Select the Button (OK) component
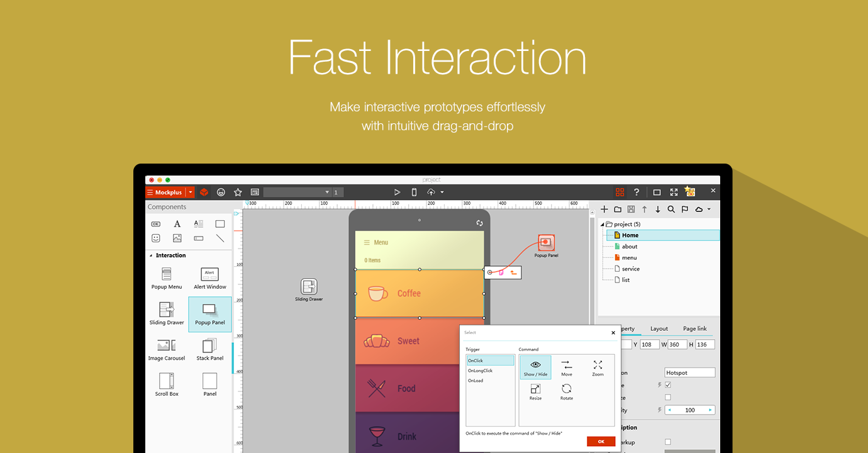The width and height of the screenshot is (868, 453). coord(155,224)
